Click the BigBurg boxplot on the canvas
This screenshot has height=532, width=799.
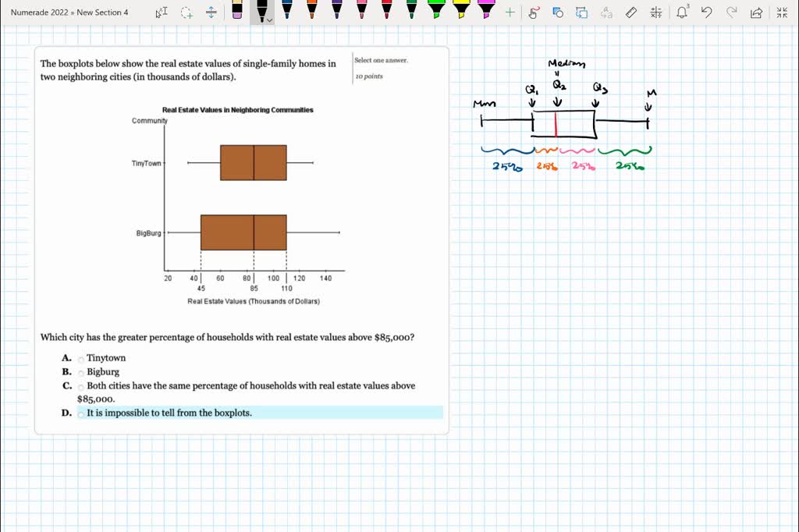tap(242, 232)
